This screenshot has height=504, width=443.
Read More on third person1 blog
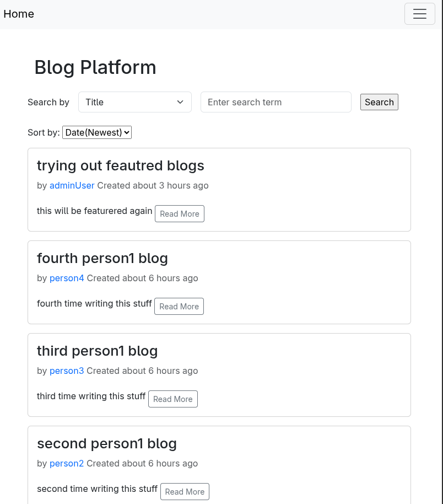tap(173, 399)
